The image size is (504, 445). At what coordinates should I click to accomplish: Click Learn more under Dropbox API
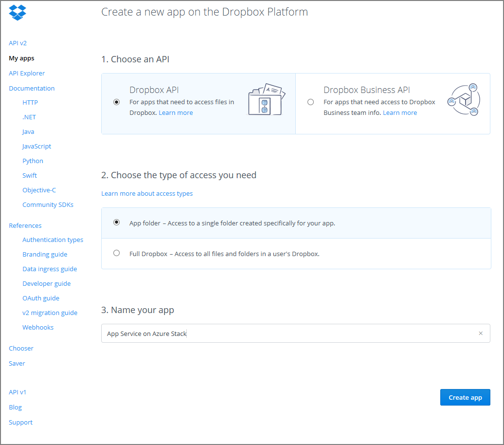(x=176, y=112)
